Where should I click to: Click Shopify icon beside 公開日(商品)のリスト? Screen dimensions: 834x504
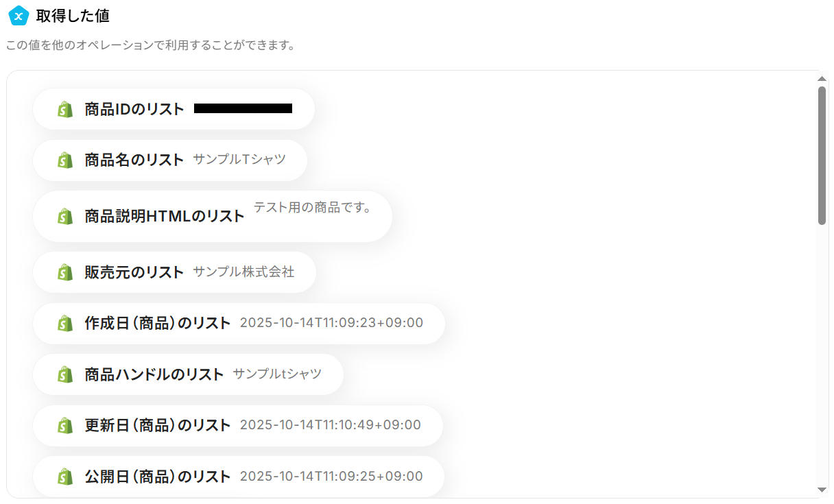coord(65,476)
